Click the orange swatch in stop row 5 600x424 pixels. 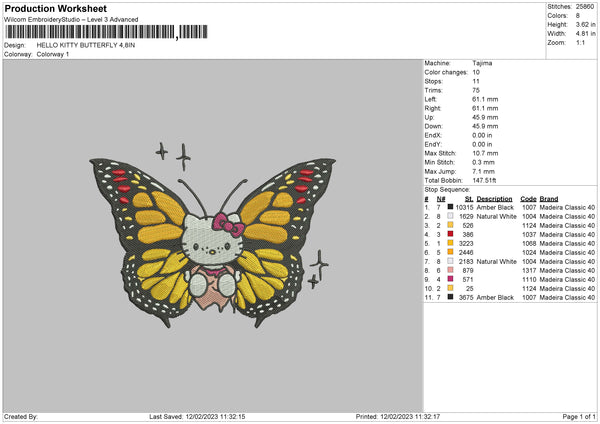tap(450, 243)
